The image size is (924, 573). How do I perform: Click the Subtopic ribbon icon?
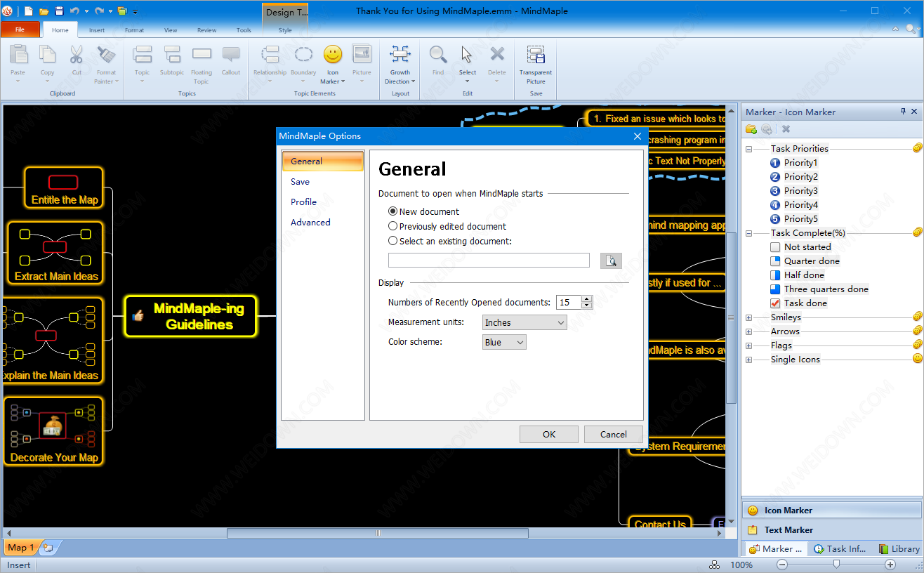coord(172,55)
